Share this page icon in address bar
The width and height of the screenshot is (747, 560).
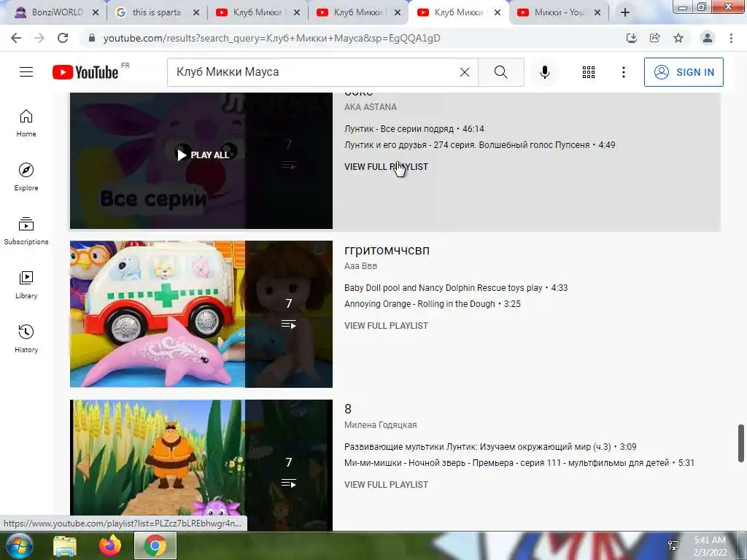click(x=654, y=38)
